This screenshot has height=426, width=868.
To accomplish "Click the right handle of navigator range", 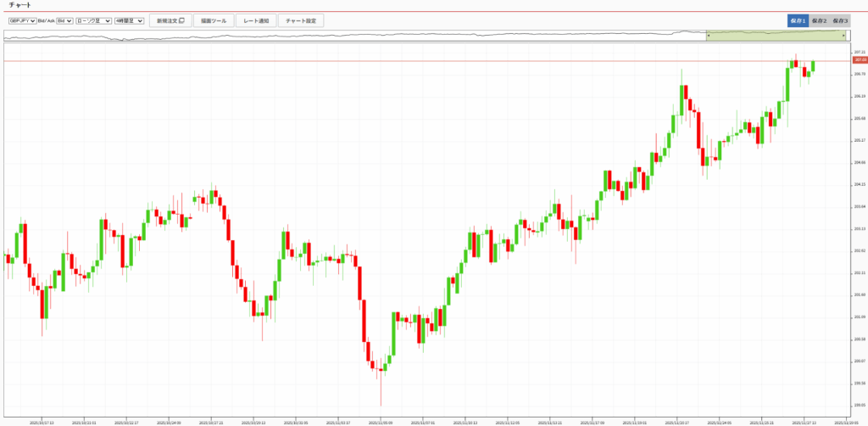I will point(845,36).
